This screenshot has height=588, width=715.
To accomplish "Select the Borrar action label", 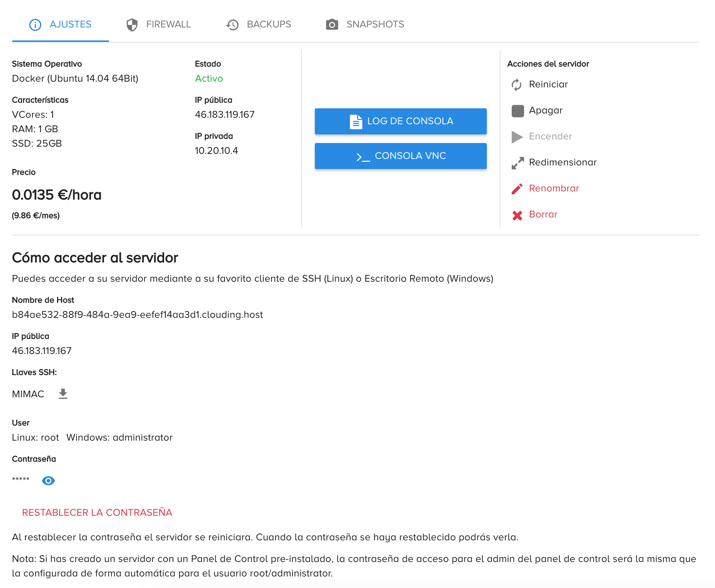I will click(x=543, y=215).
